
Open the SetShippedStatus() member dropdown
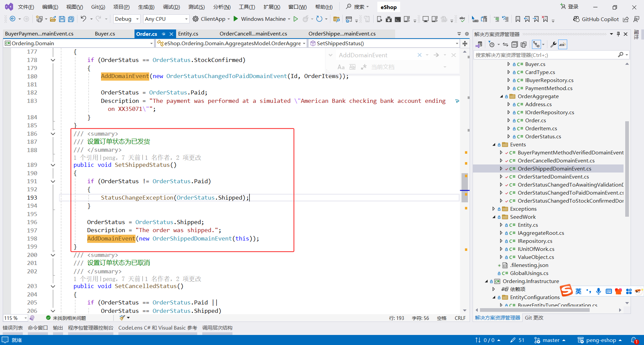[x=384, y=43]
